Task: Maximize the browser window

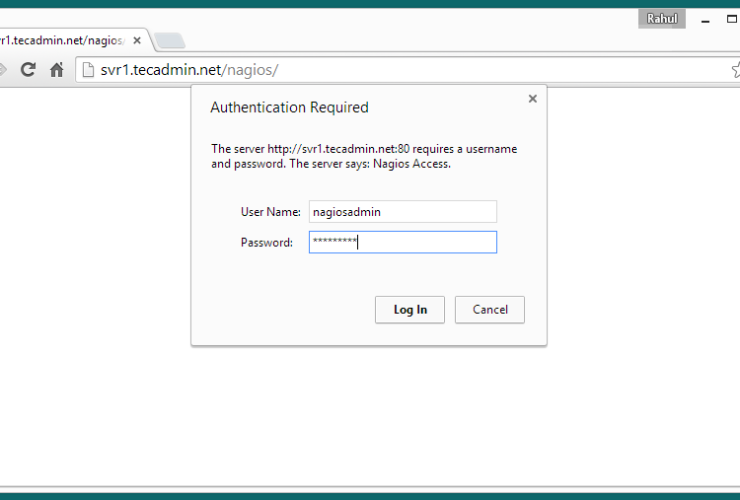Action: 732,19
